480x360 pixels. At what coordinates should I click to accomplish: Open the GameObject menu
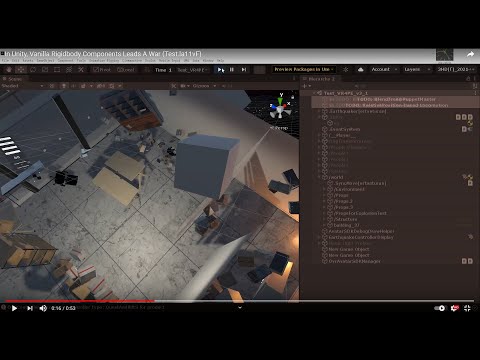pos(45,61)
